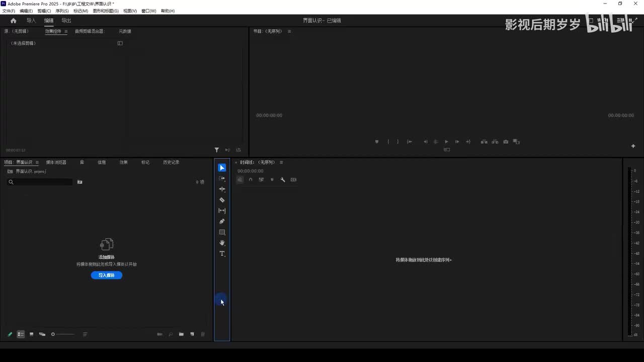Select the Slip tool
Viewport: 644px width, 362px height.
pos(222,211)
